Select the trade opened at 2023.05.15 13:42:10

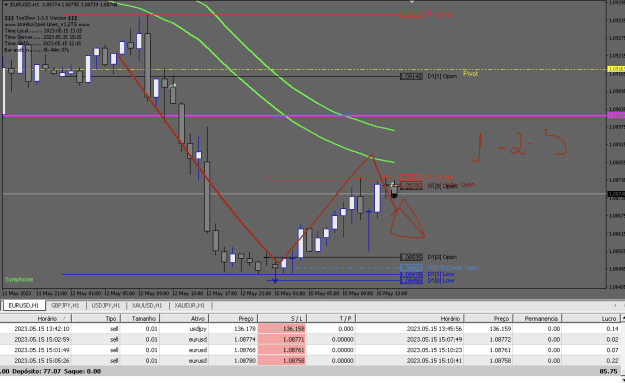click(x=310, y=329)
